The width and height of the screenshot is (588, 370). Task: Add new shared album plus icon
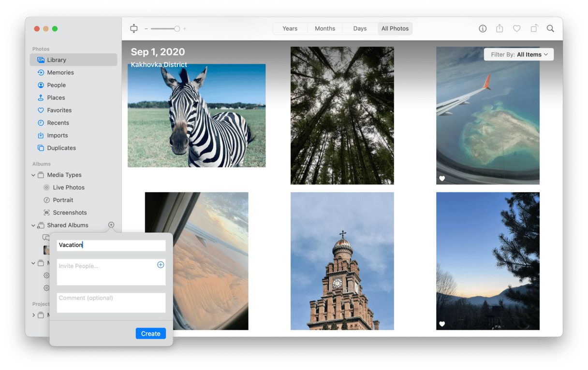(111, 225)
